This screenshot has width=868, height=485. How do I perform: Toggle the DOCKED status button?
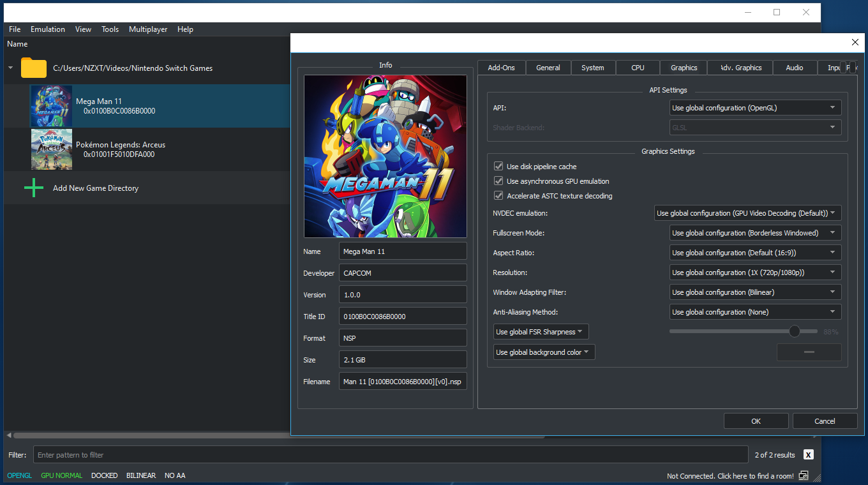[x=105, y=475]
